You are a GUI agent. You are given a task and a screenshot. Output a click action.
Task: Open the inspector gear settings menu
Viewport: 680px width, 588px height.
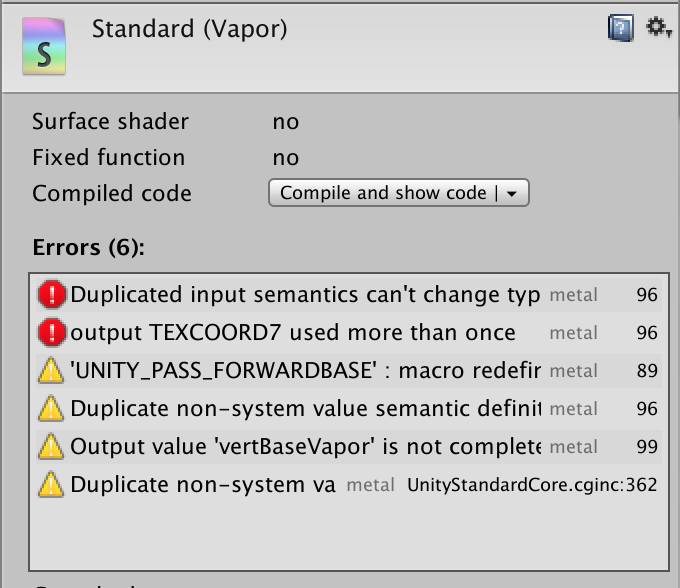click(657, 28)
